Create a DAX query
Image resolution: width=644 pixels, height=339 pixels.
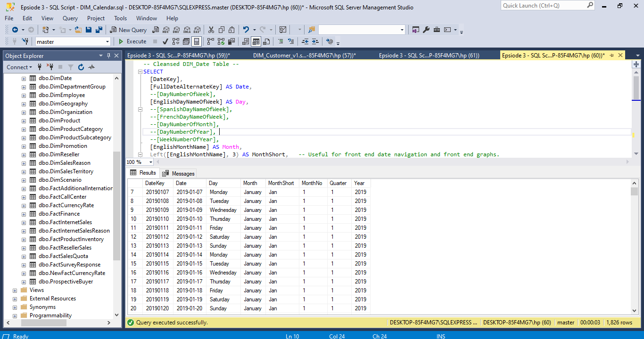(198, 30)
